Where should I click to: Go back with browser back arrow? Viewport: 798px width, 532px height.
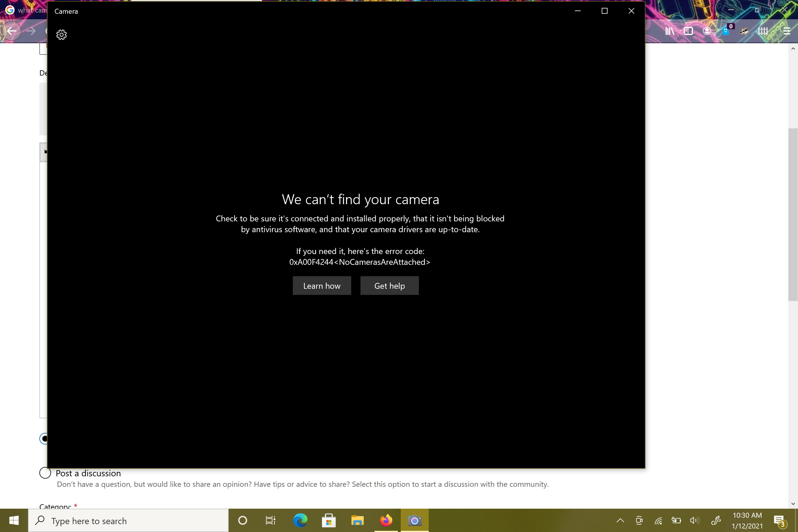(x=12, y=31)
